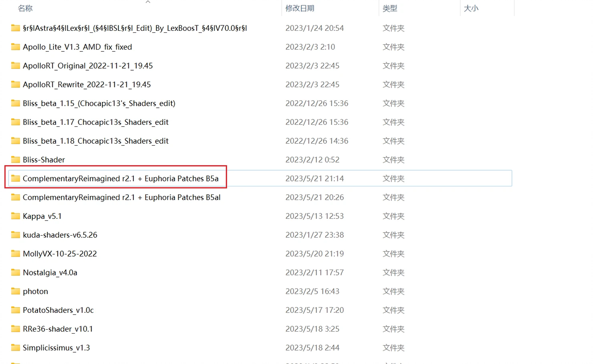Select the folder icon of Bliss_beta_1.15

pyautogui.click(x=15, y=103)
